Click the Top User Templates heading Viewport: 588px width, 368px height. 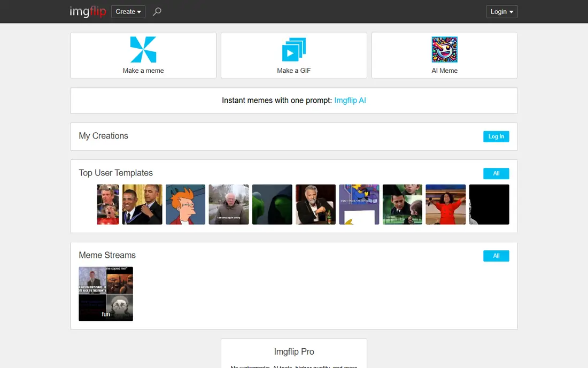(x=116, y=173)
